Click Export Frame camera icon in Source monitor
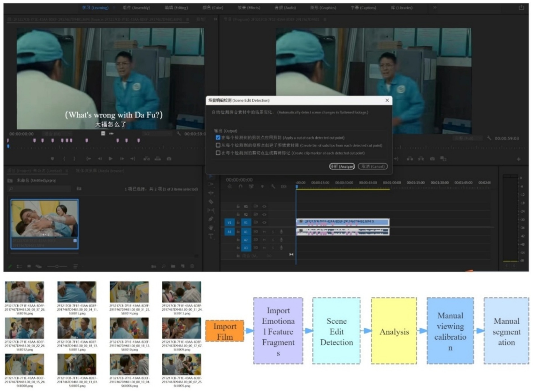 click(169, 159)
